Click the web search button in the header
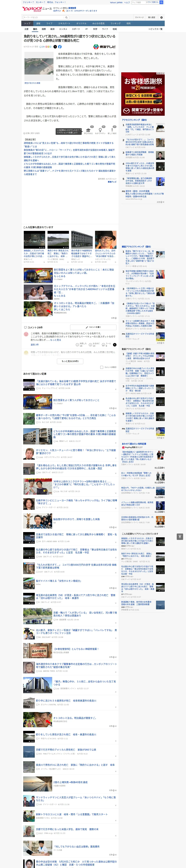This screenshot has width=186, height=868. 161,2
